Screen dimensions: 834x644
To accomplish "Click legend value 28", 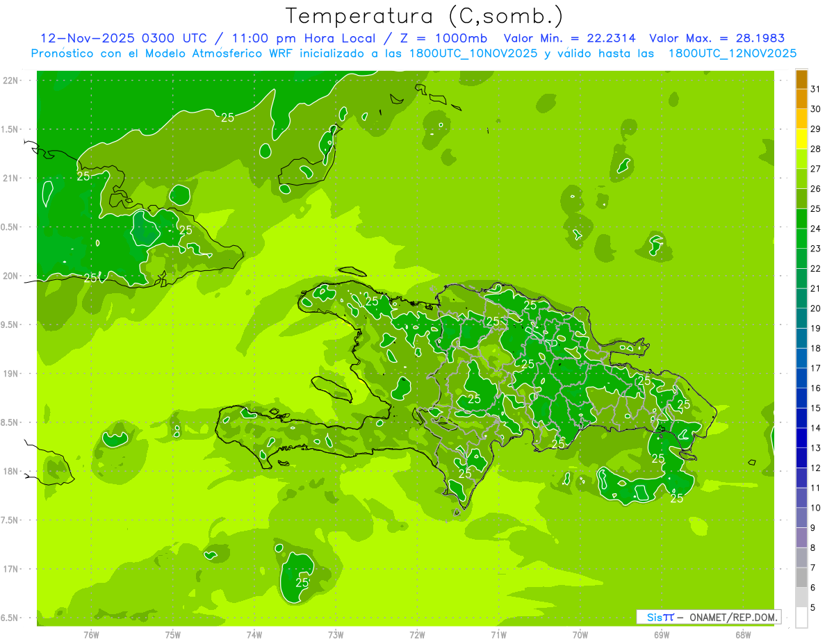I will click(815, 149).
